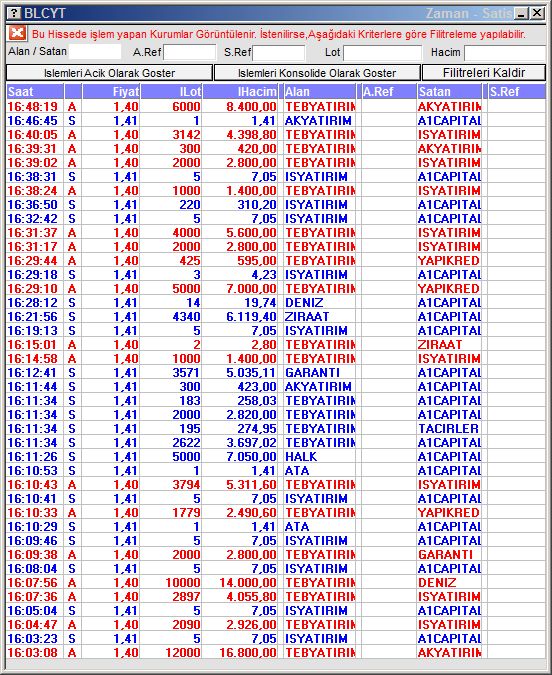Image resolution: width=552 pixels, height=675 pixels.
Task: Select the 8.400,00 volume cell
Action: coord(251,106)
